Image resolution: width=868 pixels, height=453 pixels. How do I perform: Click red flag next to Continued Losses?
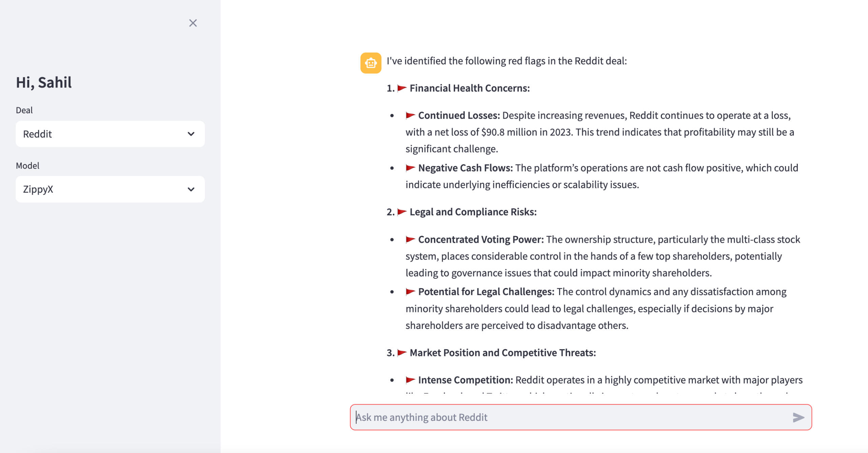tap(410, 116)
